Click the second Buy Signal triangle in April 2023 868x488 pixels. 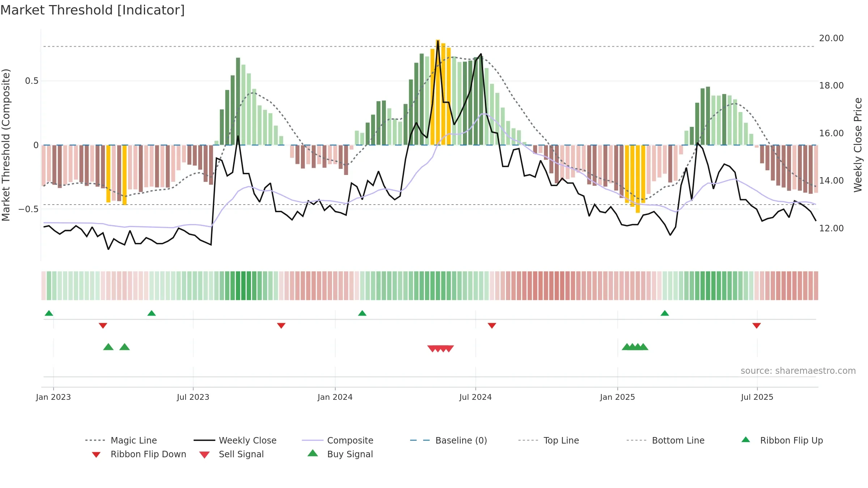pyautogui.click(x=124, y=347)
